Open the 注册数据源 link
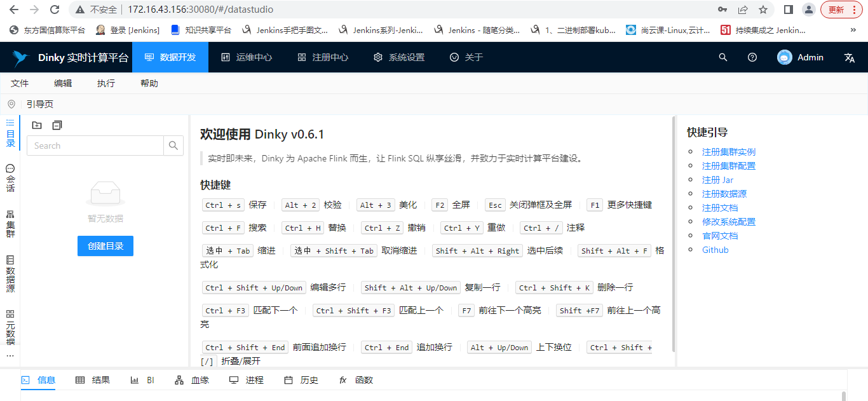Screen dimensions: 868x401 724,194
